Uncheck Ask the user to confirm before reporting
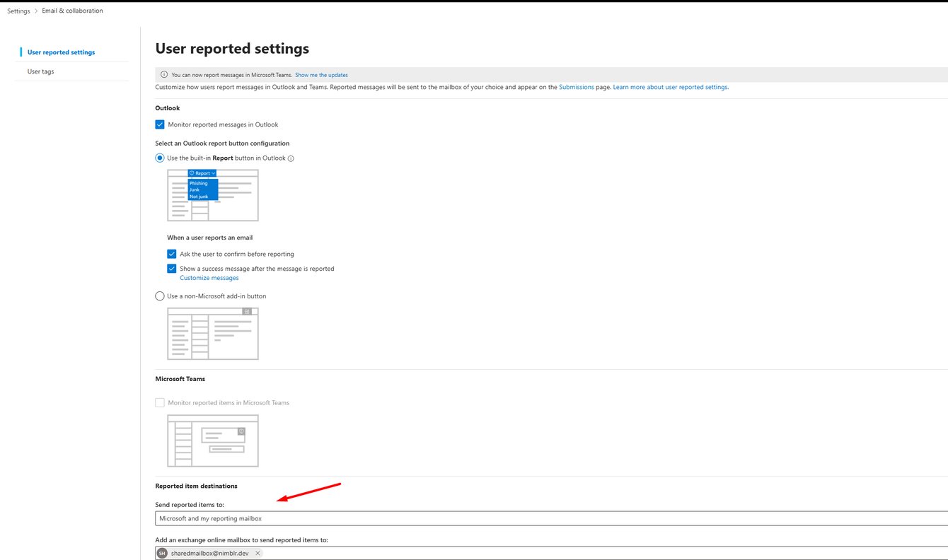Screen dimensions: 948x560 171,254
